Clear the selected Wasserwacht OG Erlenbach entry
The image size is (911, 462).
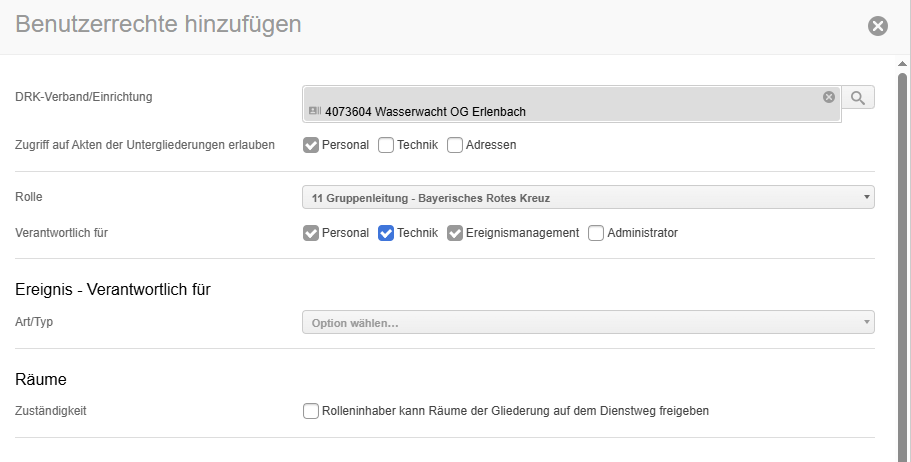click(828, 97)
